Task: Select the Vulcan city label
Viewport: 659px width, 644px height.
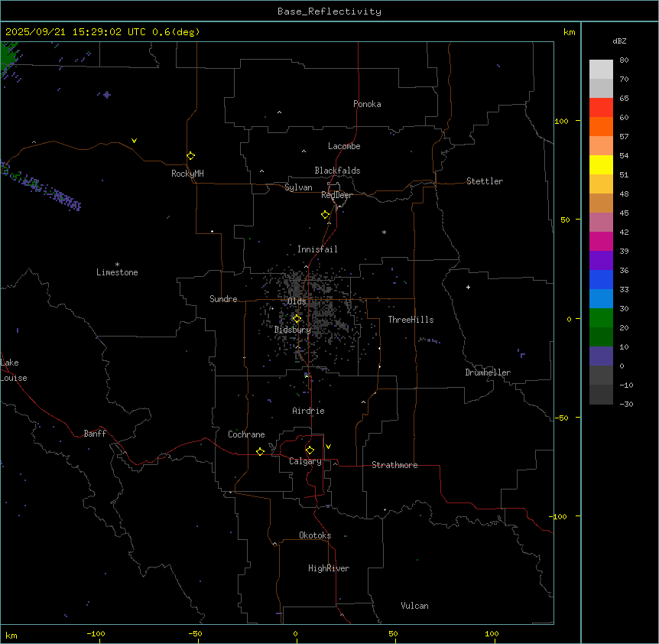Action: pyautogui.click(x=414, y=606)
